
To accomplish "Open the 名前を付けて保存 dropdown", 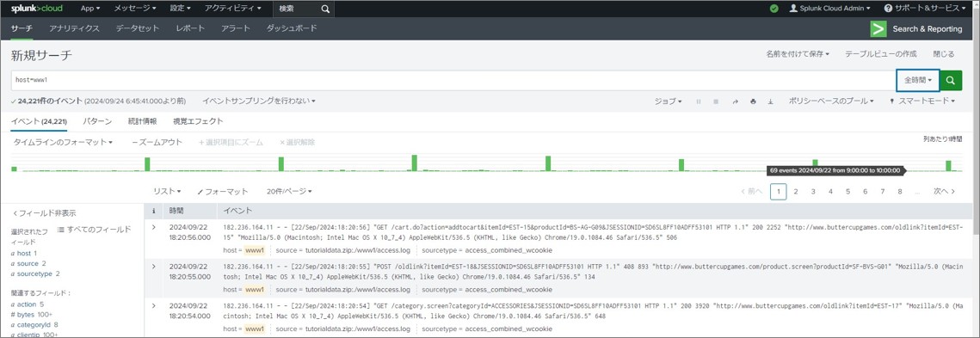I will click(x=798, y=54).
